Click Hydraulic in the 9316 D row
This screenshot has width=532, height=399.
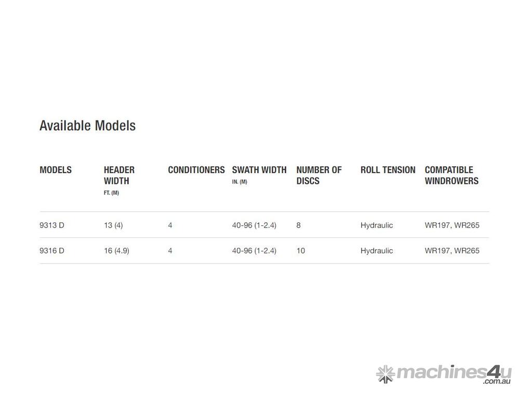377,251
